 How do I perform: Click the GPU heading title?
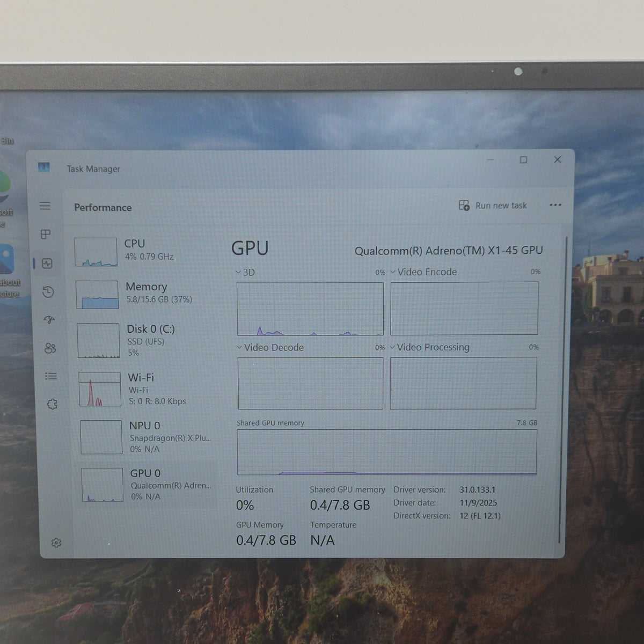pyautogui.click(x=250, y=248)
